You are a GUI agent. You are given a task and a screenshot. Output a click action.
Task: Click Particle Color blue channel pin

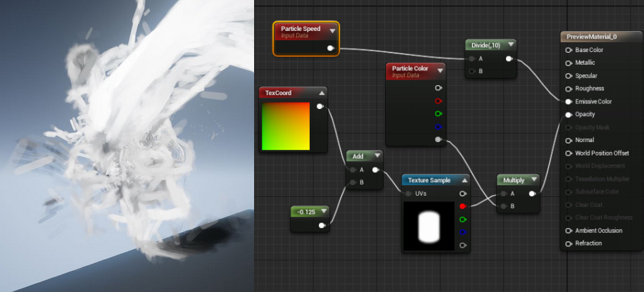point(438,127)
